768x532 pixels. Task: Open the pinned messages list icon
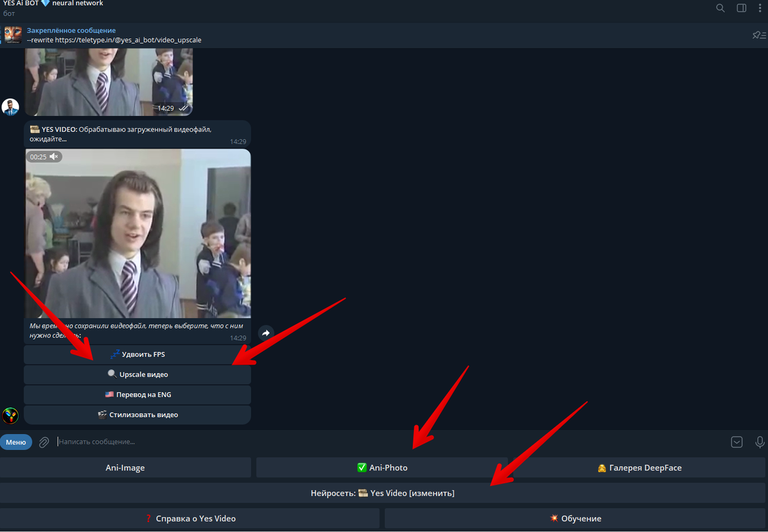tap(759, 35)
